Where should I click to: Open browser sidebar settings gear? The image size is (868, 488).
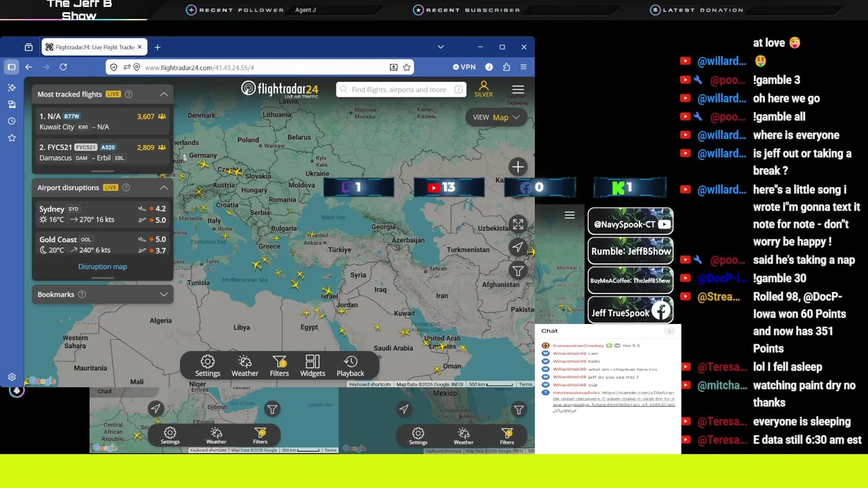pyautogui.click(x=12, y=377)
